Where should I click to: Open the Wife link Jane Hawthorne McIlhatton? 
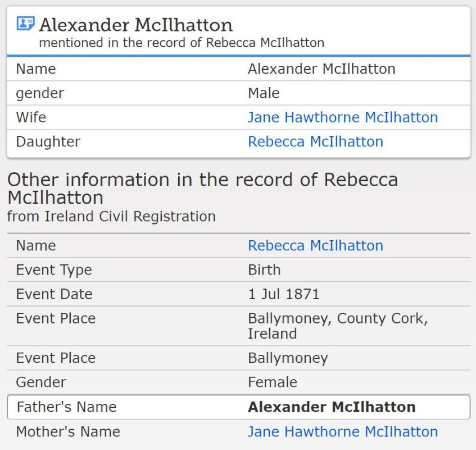[x=342, y=118]
